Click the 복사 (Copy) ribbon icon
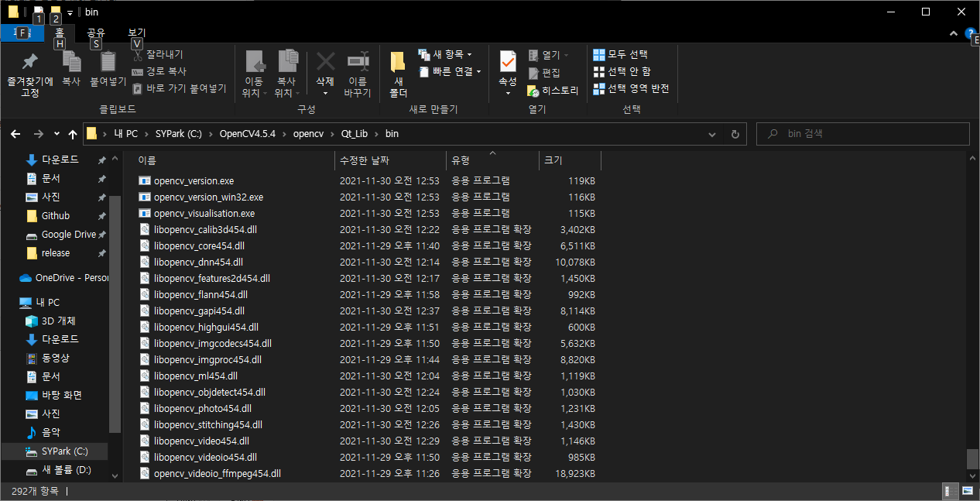980x501 pixels. coord(71,68)
